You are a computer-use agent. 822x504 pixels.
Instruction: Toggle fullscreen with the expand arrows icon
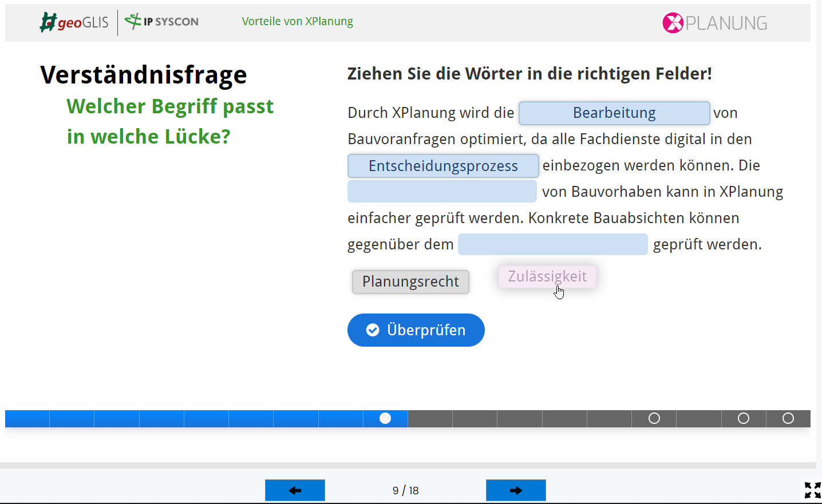coord(812,490)
